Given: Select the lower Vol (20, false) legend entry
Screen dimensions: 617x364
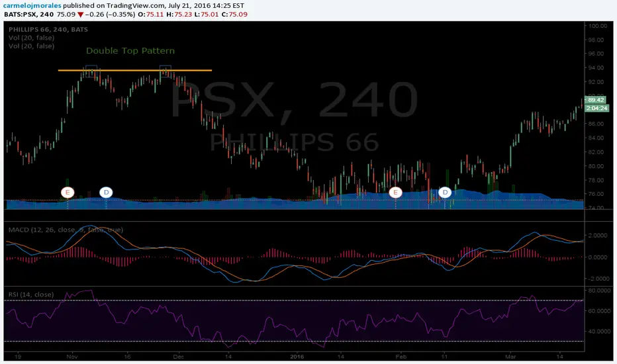Looking at the screenshot, I should 32,46.
